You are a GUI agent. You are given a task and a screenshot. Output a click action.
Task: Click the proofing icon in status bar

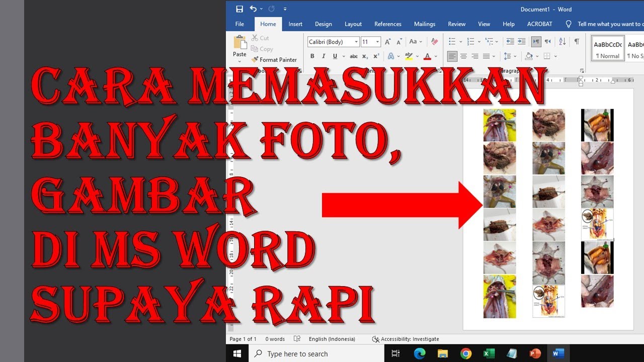[x=297, y=339]
